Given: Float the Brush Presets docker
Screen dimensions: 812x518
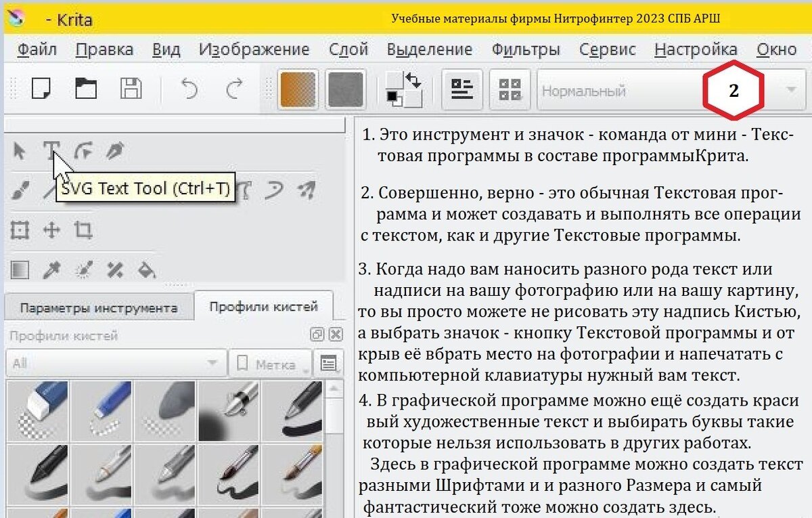Looking at the screenshot, I should pyautogui.click(x=317, y=334).
